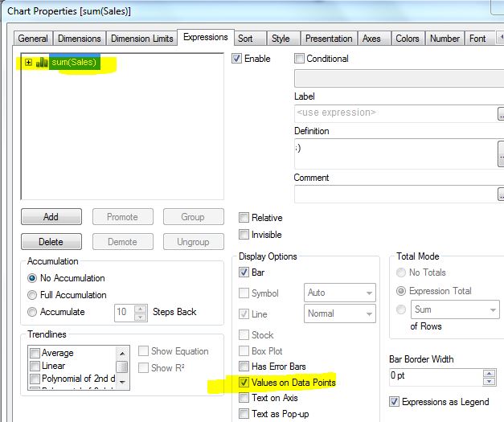The height and width of the screenshot is (422, 504).
Task: Toggle the Expressions as Legend checkbox
Action: (x=394, y=402)
